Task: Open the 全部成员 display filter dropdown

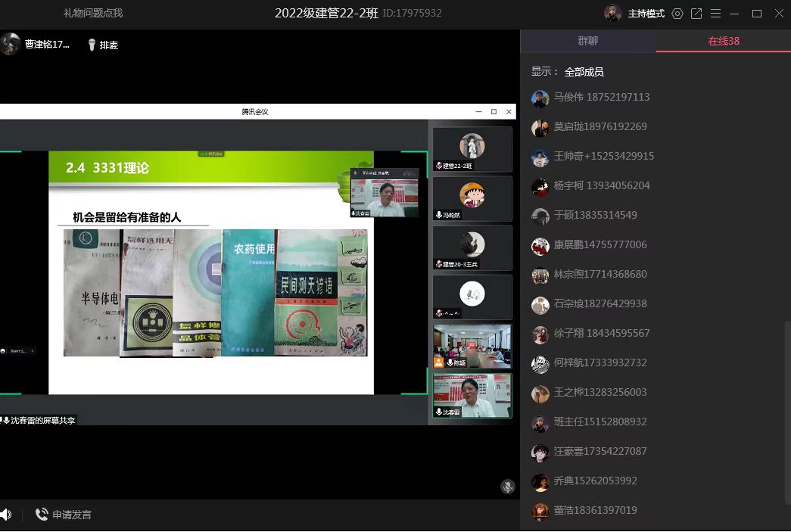Action: click(x=584, y=72)
